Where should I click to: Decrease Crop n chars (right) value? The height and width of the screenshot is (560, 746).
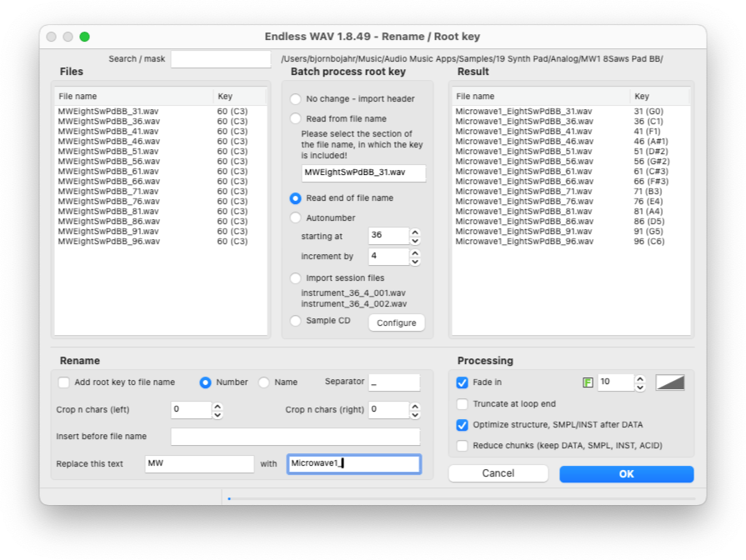(x=415, y=414)
